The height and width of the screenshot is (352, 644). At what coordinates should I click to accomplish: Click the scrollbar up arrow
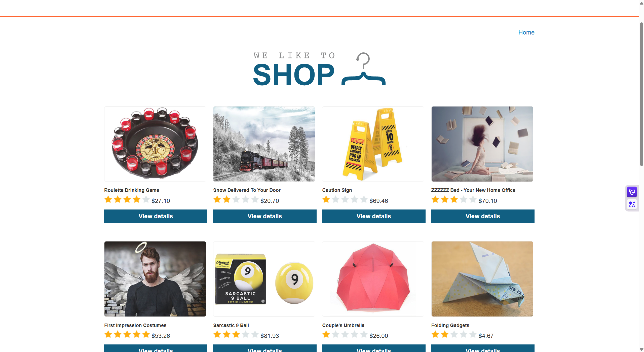(641, 3)
